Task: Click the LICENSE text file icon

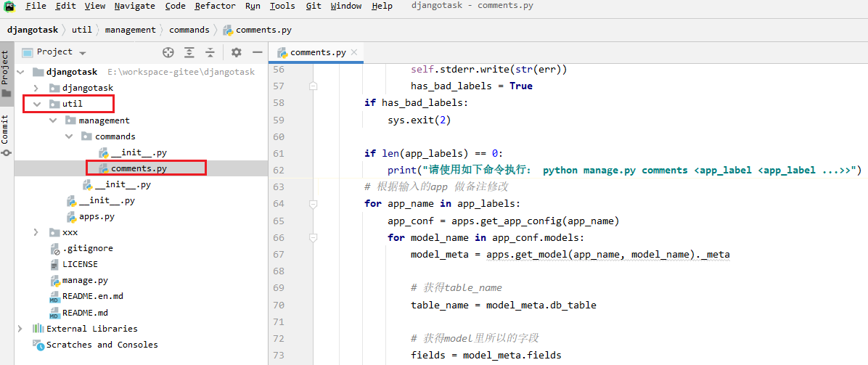Action: 55,265
